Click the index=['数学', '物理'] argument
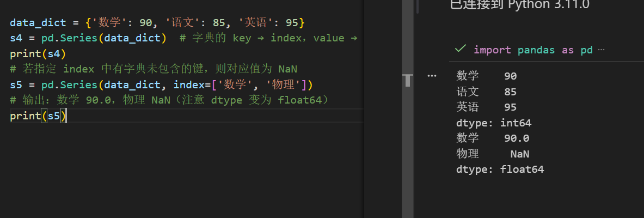This screenshot has width=644, height=218. [240, 84]
